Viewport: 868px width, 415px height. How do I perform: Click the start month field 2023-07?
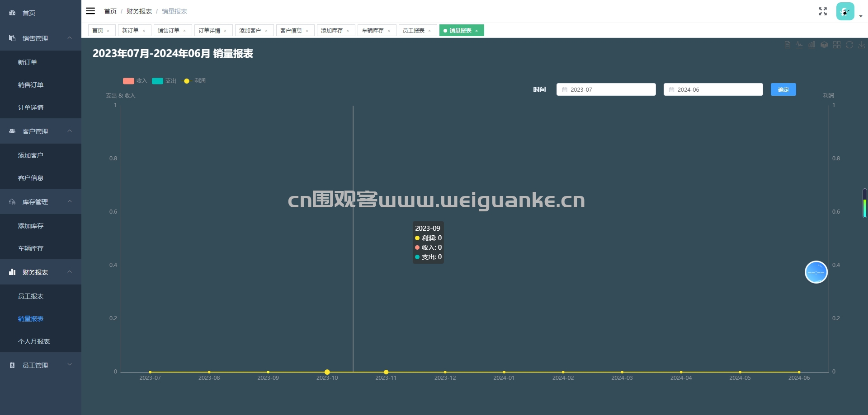pyautogui.click(x=606, y=89)
